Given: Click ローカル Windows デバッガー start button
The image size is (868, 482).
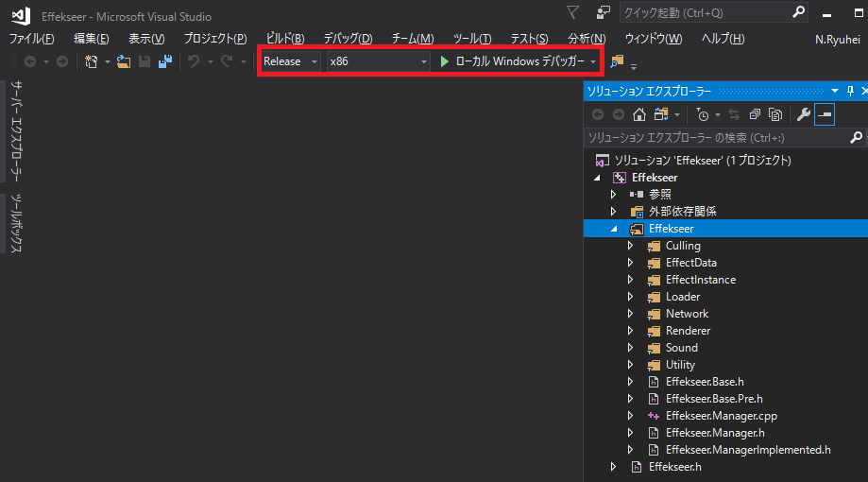Looking at the screenshot, I should (x=513, y=61).
